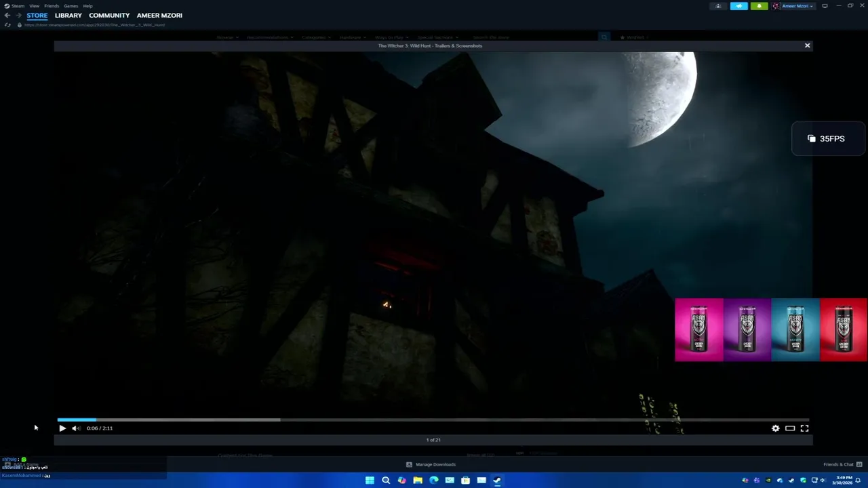868x488 pixels.
Task: Open Friends & Chat
Action: point(842,464)
